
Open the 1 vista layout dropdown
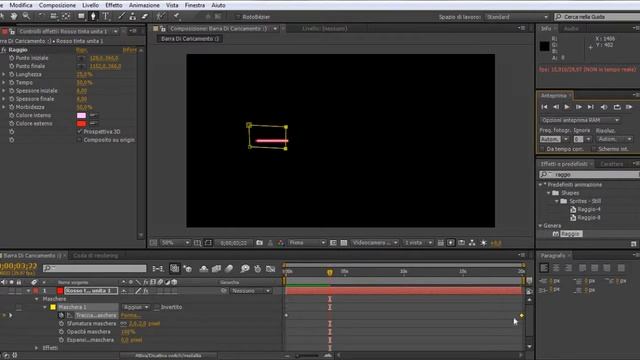coord(418,243)
